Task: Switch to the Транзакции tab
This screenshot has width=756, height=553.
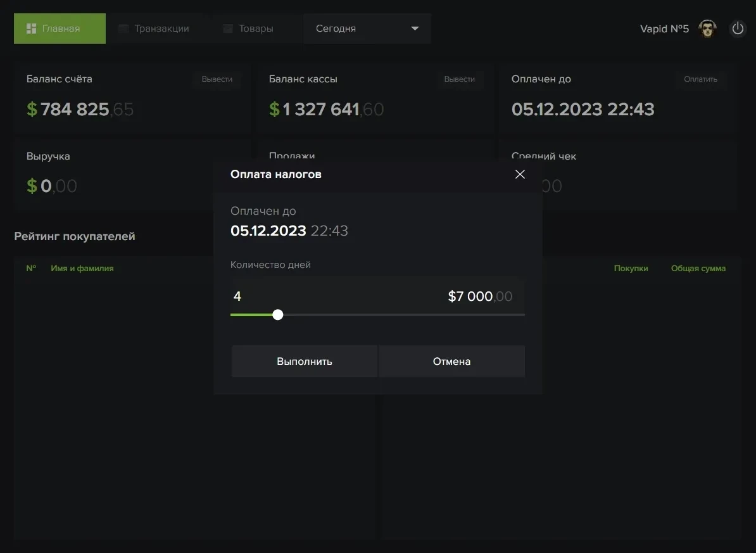Action: click(154, 29)
